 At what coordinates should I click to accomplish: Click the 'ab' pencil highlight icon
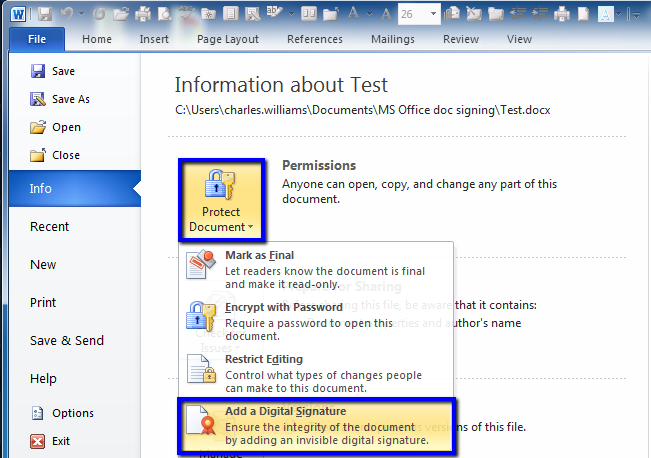click(274, 14)
